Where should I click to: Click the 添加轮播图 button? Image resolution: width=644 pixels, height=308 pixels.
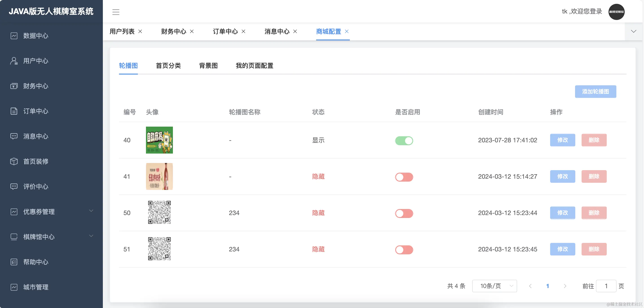tap(596, 92)
